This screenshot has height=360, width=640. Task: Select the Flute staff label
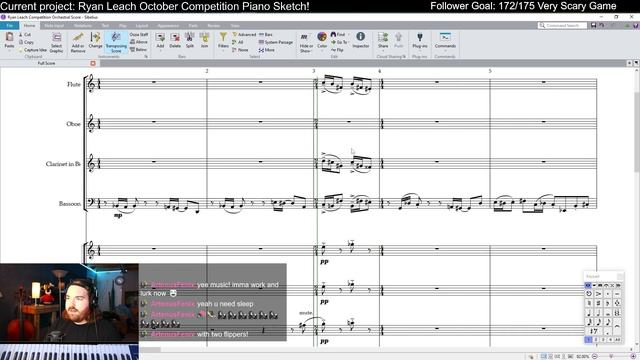74,84
